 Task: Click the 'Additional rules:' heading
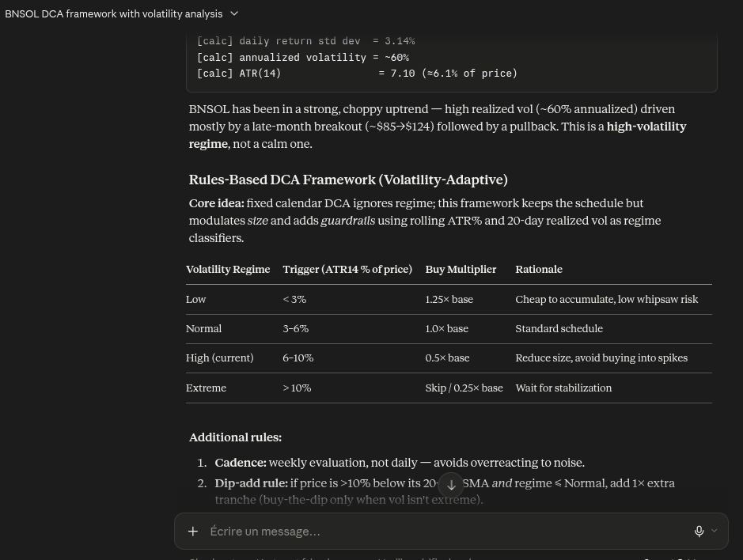235,437
